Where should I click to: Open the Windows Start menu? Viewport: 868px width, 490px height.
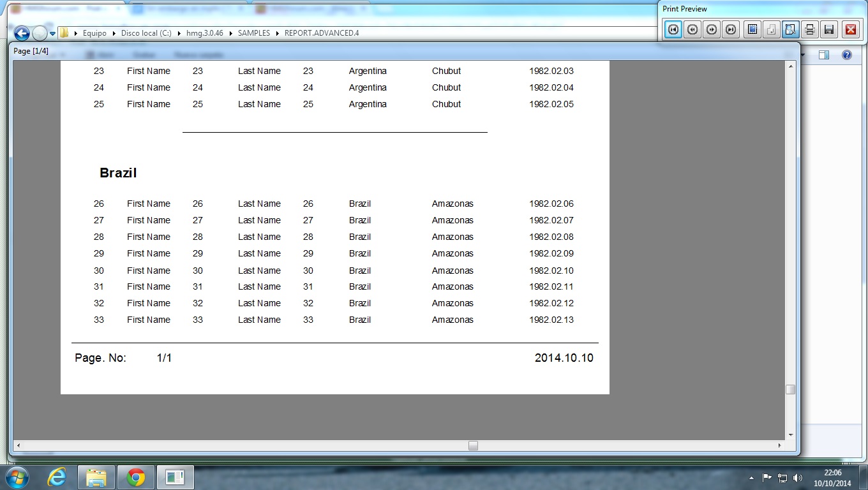click(x=17, y=477)
